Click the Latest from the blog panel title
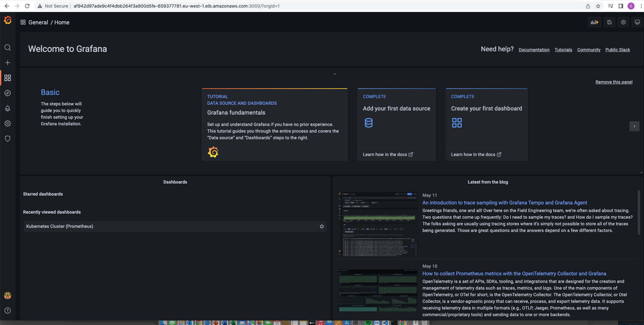 488,182
